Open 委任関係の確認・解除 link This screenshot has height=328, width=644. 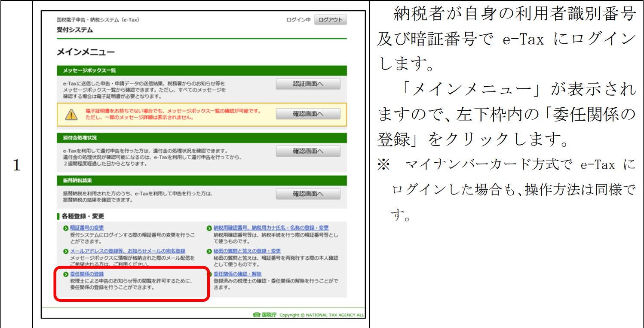click(237, 273)
